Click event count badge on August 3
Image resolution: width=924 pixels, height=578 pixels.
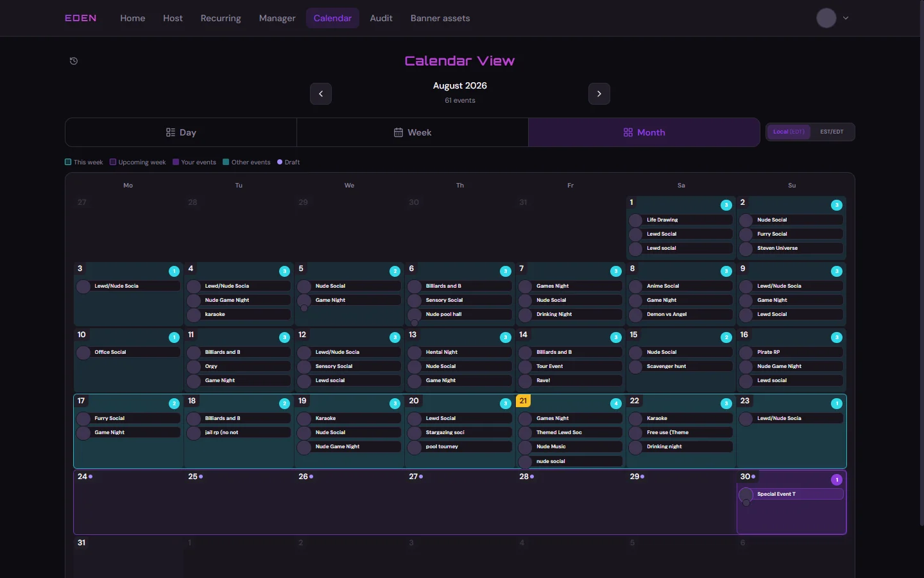point(174,271)
